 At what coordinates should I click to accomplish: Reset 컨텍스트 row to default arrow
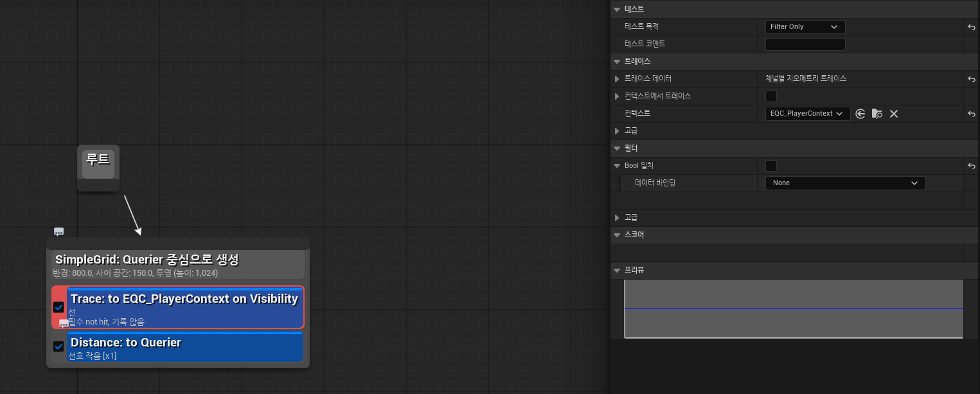[x=972, y=114]
